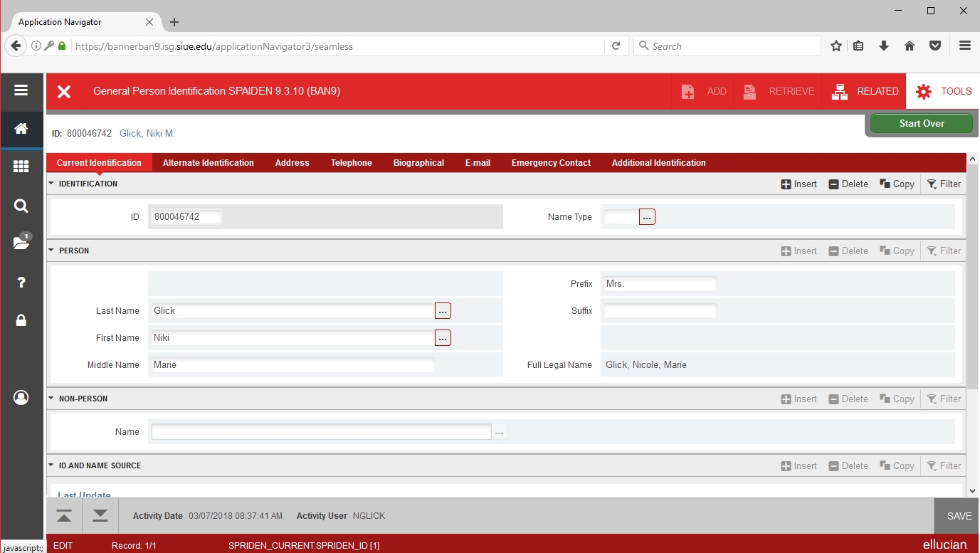
Task: Open the Emergency Contact tab
Action: 551,163
